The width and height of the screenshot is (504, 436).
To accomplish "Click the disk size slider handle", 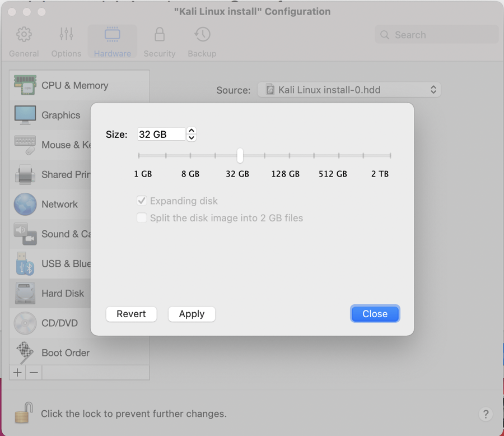I will [x=240, y=155].
